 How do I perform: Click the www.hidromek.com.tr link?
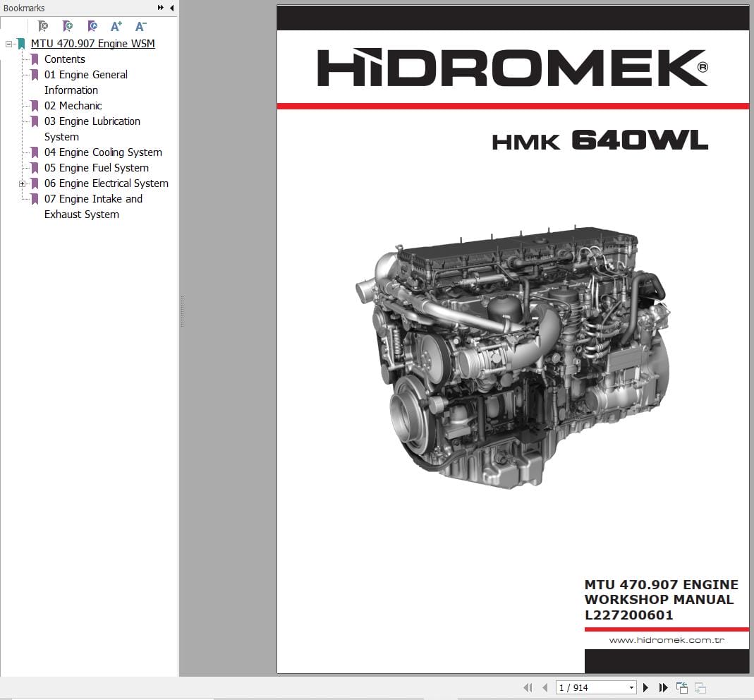coord(667,640)
